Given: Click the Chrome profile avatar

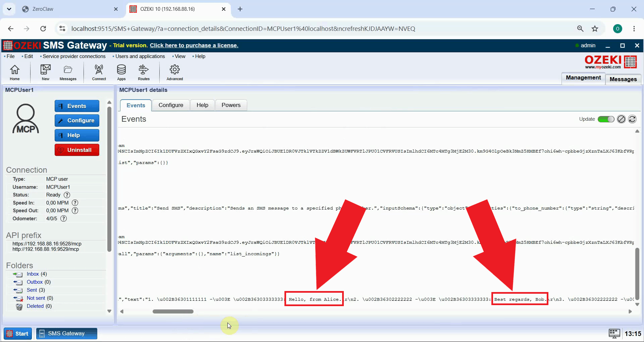Looking at the screenshot, I should [x=618, y=28].
